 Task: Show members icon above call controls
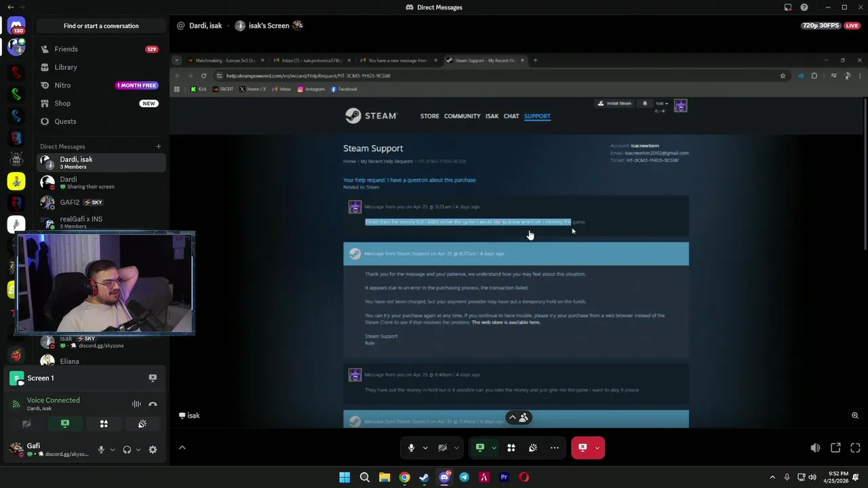(524, 418)
